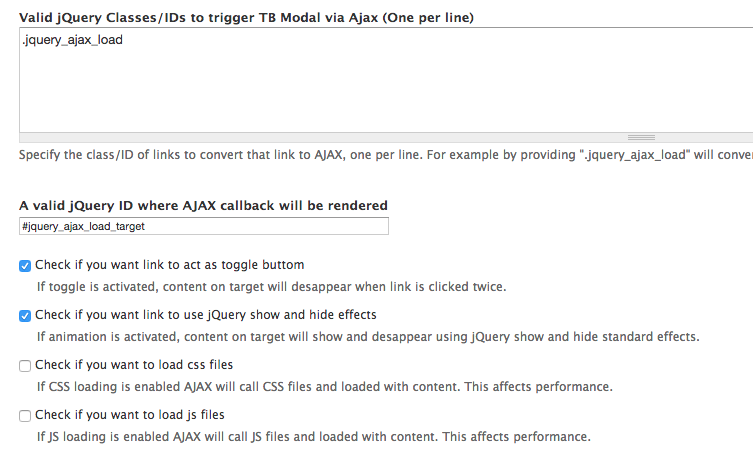Click the 'load css files' label text

134,365
